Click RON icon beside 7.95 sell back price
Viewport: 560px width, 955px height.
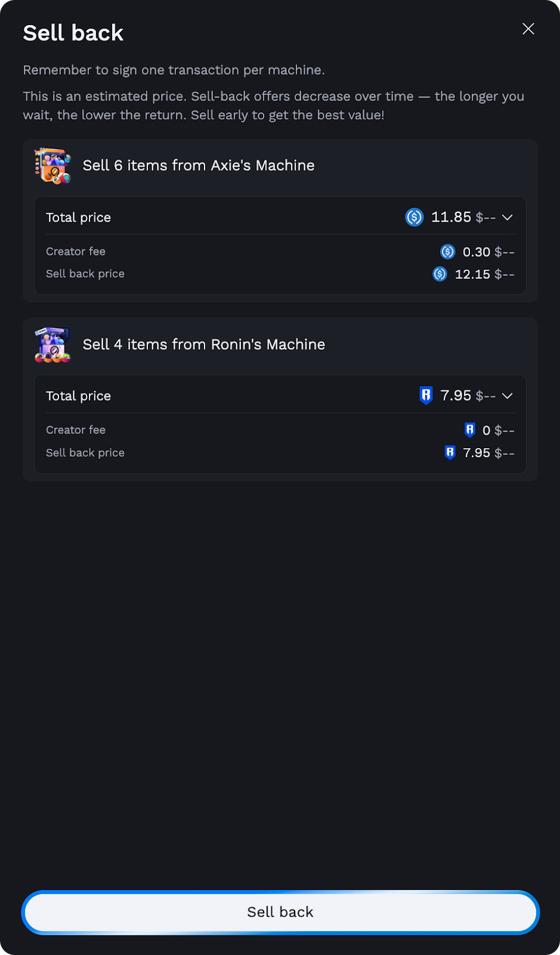(450, 452)
